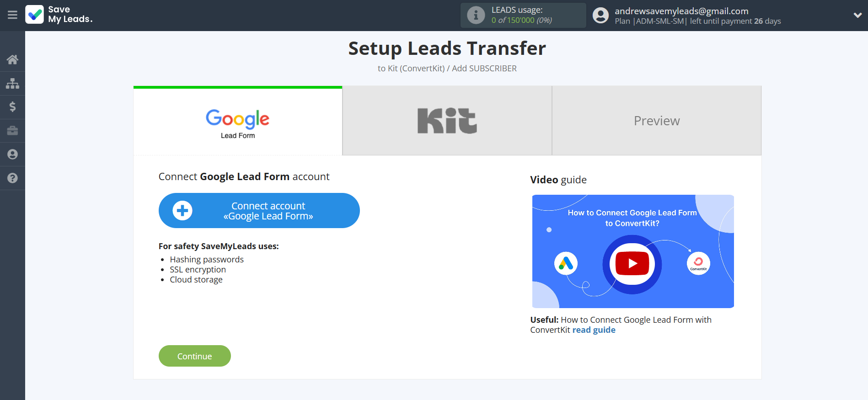
Task: Click the green Continue button
Action: pos(195,356)
